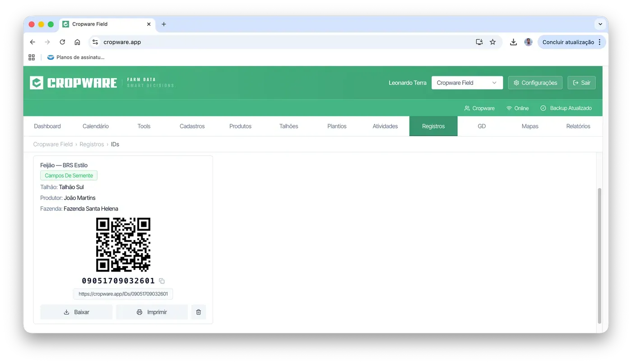Click the Configurações button
This screenshot has width=632, height=364.
pos(535,83)
